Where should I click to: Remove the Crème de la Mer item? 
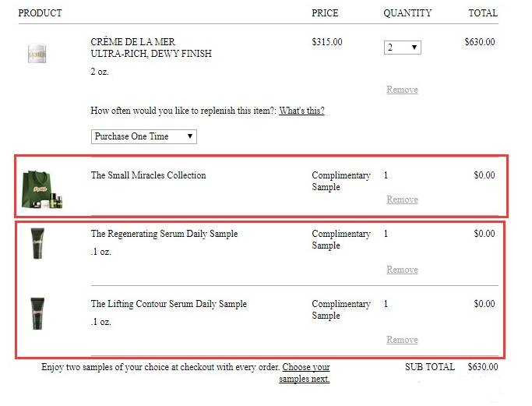pos(402,90)
